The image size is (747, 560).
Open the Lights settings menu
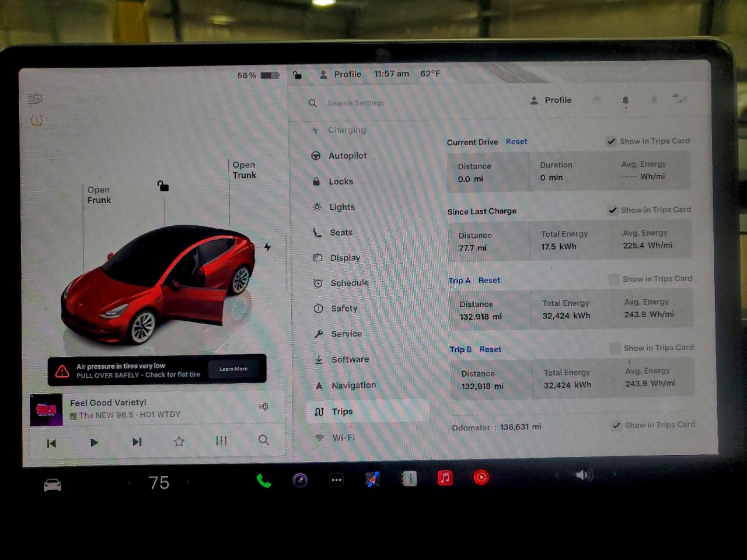click(x=334, y=207)
